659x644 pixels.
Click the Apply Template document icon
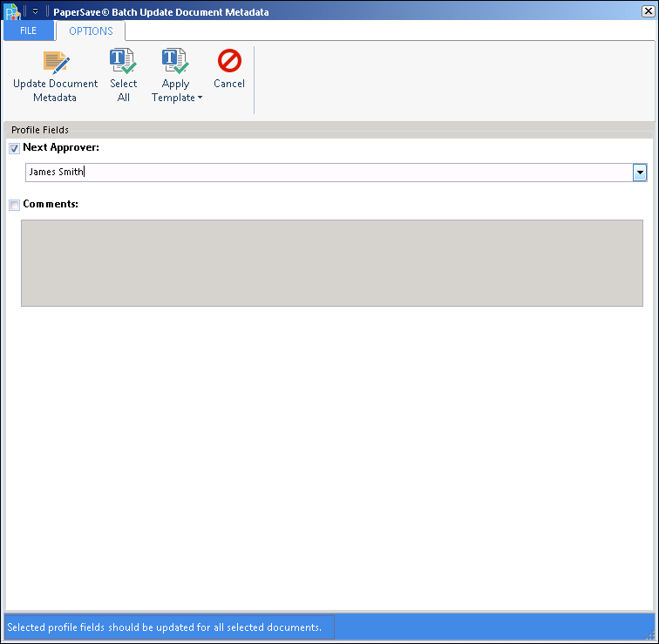(175, 62)
